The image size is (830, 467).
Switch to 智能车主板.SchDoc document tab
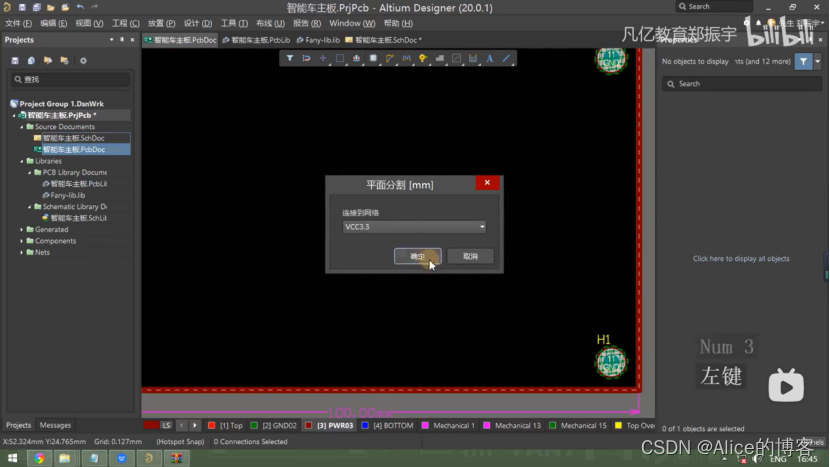point(383,40)
